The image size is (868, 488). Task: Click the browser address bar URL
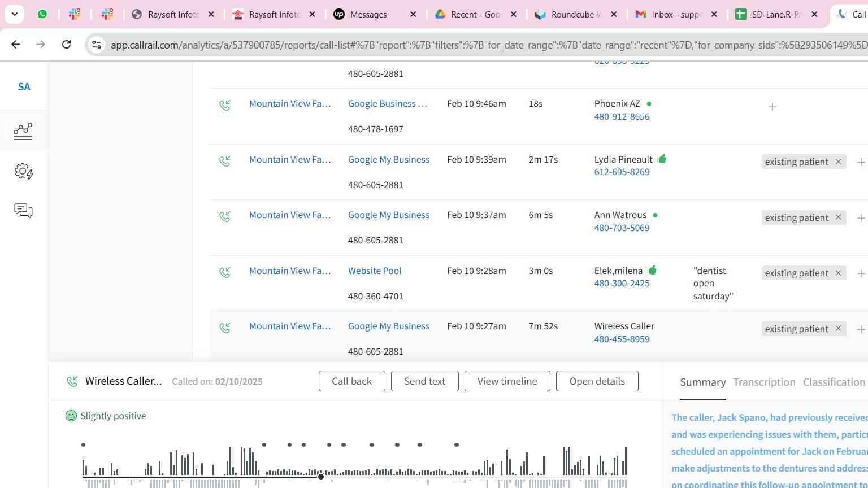(489, 45)
